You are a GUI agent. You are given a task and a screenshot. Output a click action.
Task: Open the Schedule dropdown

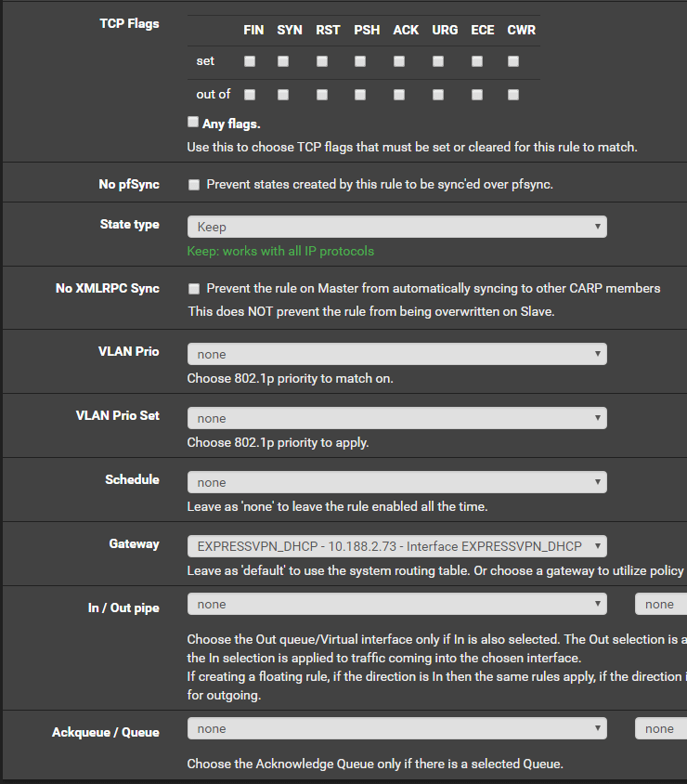point(397,482)
